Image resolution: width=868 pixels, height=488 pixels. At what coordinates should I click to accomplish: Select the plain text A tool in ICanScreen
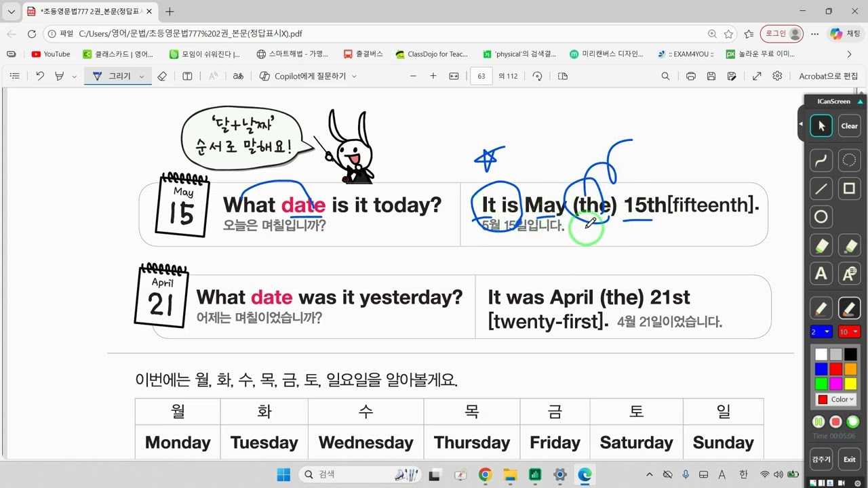[821, 274]
